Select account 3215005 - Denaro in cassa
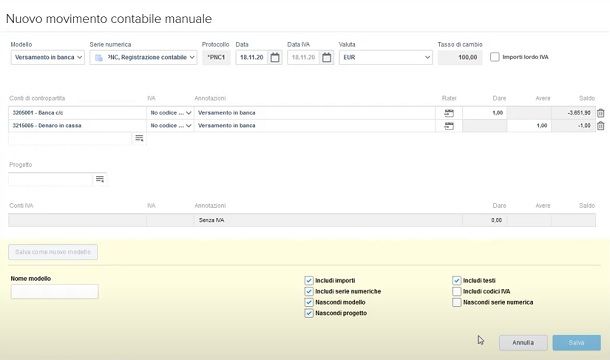This screenshot has width=610, height=360. [x=77, y=126]
